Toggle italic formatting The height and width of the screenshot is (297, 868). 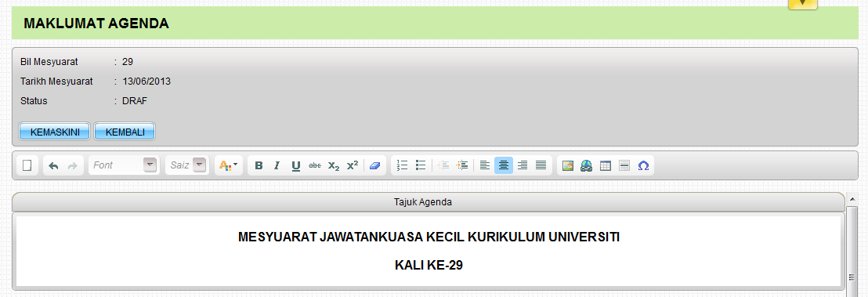click(x=277, y=165)
